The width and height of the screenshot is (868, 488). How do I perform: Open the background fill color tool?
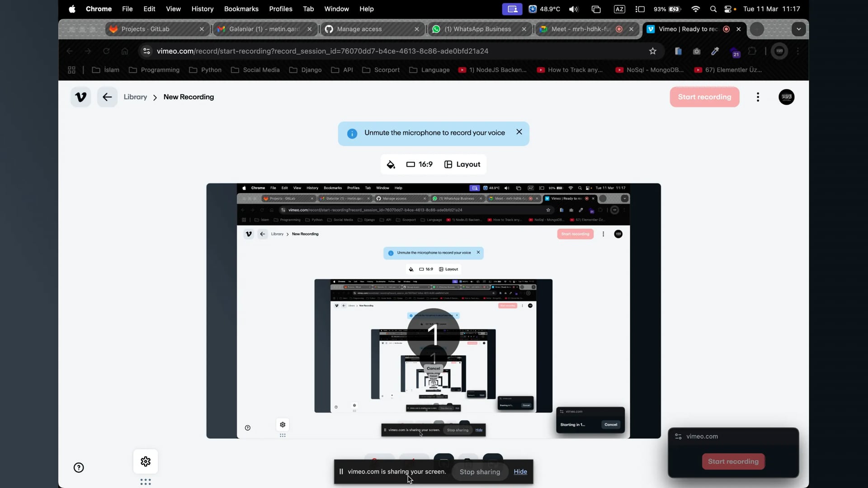[391, 164]
